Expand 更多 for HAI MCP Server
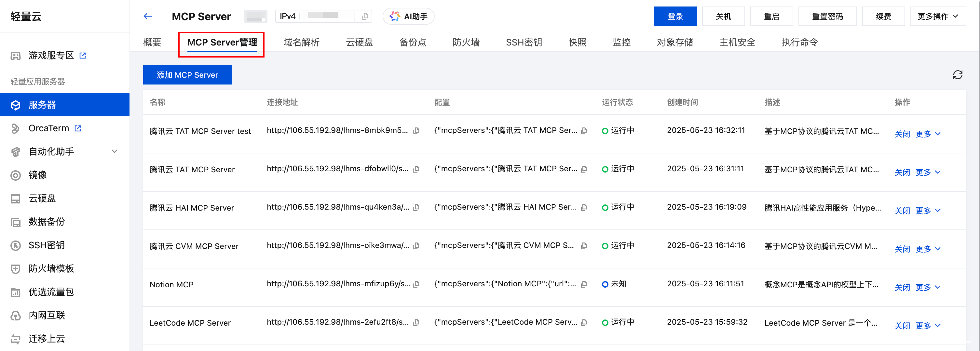The width and height of the screenshot is (980, 351). [x=928, y=211]
